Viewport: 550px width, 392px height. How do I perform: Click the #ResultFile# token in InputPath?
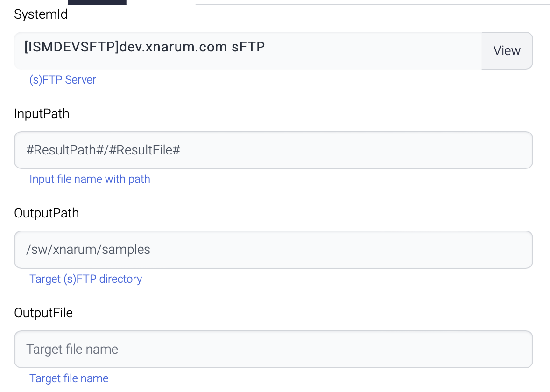[145, 150]
